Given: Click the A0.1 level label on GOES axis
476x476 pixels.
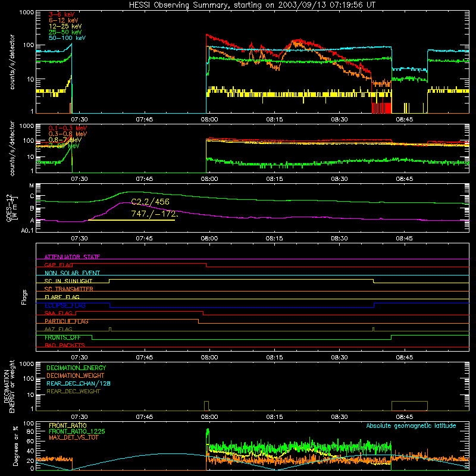Looking at the screenshot, I should (x=27, y=231).
